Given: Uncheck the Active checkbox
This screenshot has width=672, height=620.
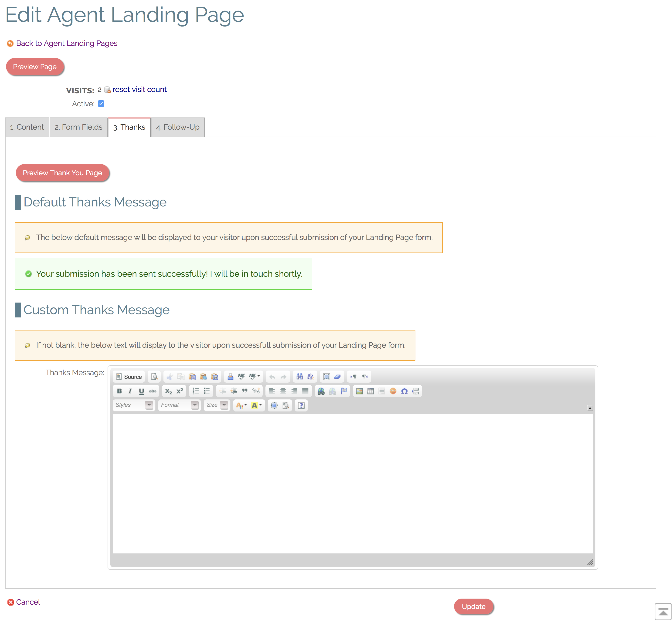Looking at the screenshot, I should [101, 104].
